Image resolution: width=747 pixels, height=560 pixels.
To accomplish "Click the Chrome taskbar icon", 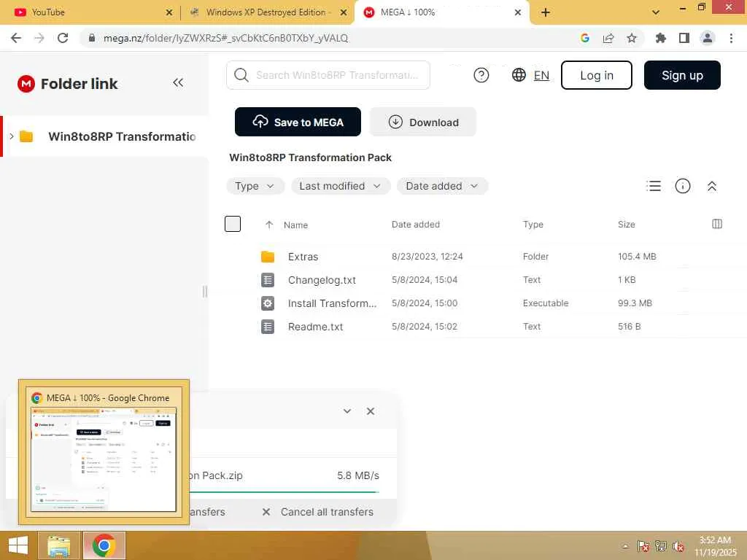I will [x=104, y=545].
